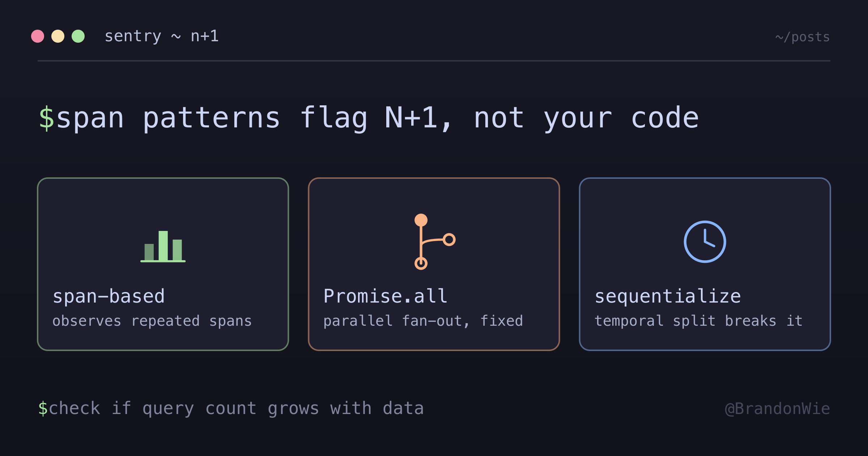868x456 pixels.
Task: Click the green window dot
Action: [x=78, y=36]
